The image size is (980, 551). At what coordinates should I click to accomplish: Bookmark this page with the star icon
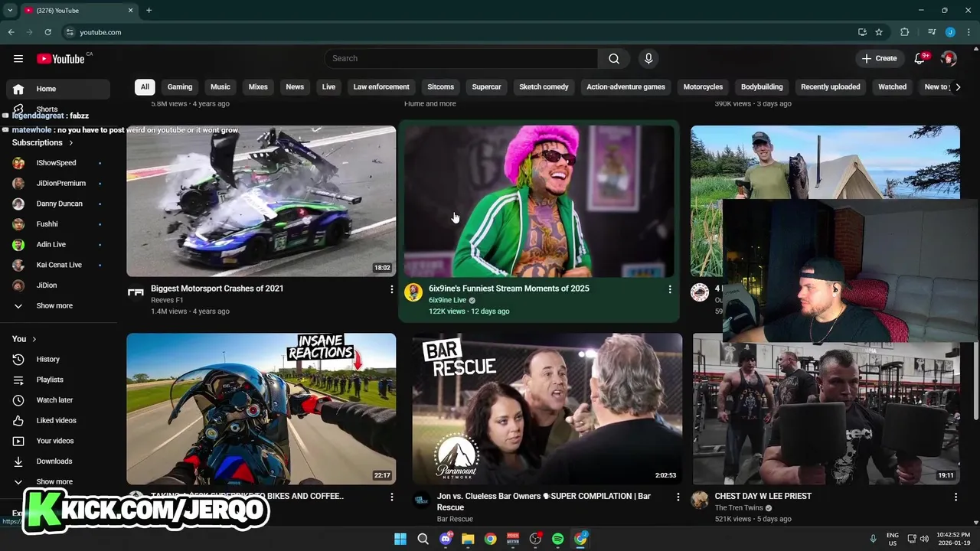tap(879, 32)
